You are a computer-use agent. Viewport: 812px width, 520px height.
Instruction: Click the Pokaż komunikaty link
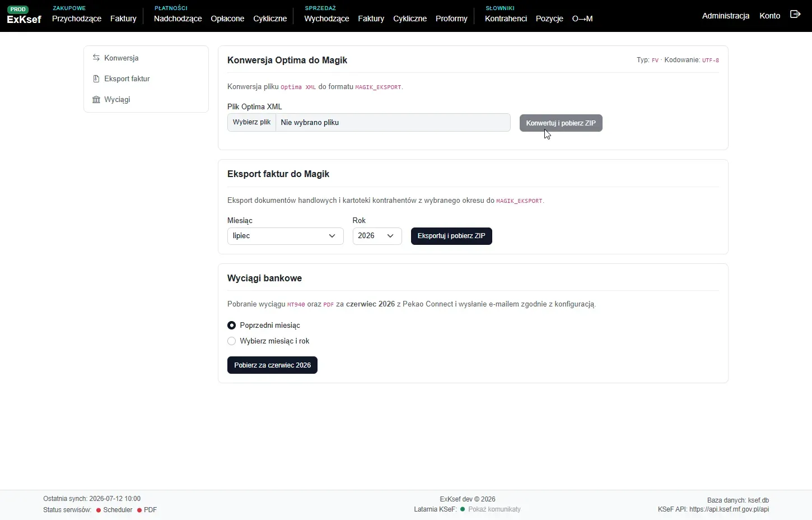[494, 509]
